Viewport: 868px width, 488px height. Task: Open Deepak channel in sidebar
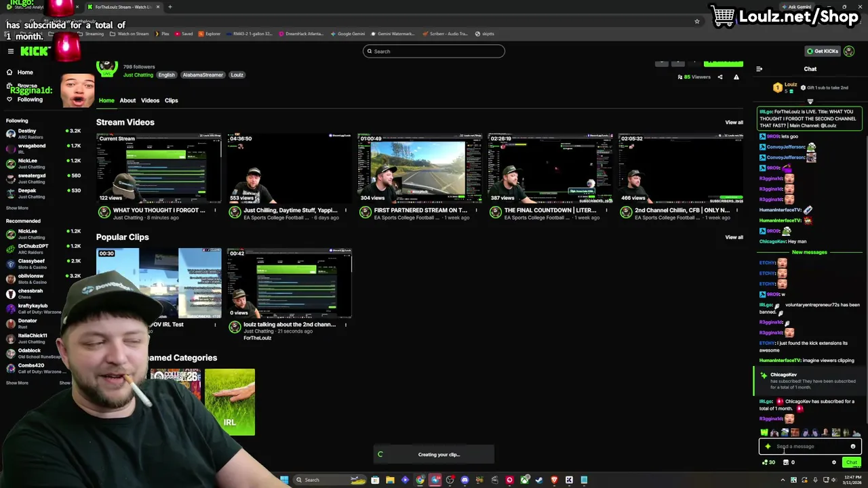(43, 193)
